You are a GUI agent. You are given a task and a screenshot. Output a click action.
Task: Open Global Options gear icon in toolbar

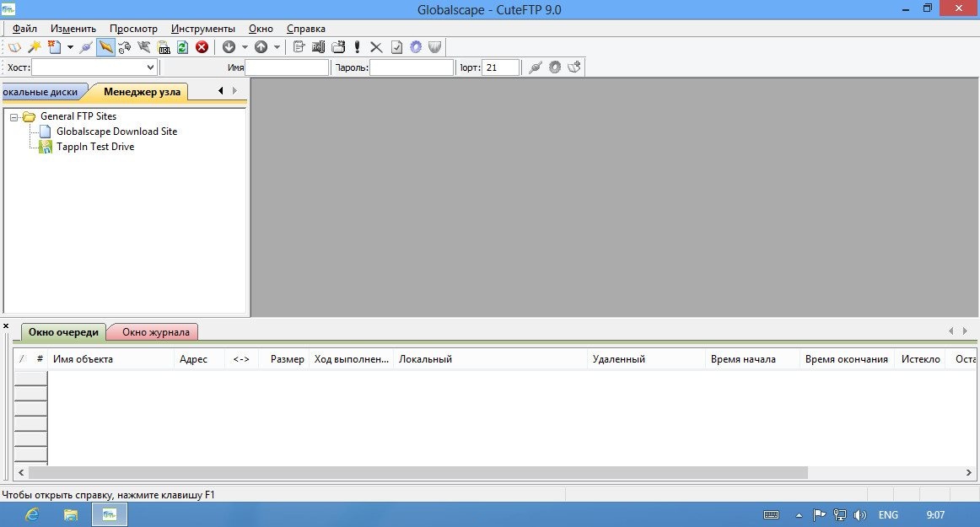pos(416,47)
